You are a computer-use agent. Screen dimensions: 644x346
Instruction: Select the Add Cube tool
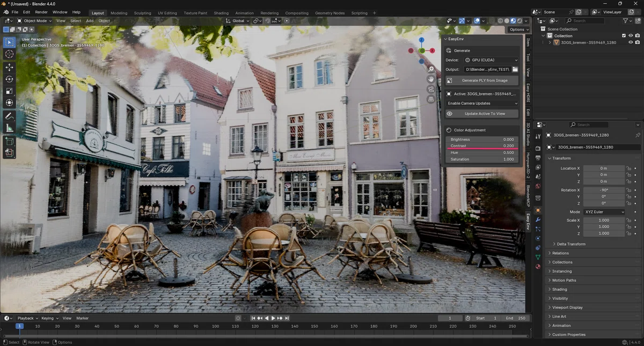pyautogui.click(x=9, y=141)
